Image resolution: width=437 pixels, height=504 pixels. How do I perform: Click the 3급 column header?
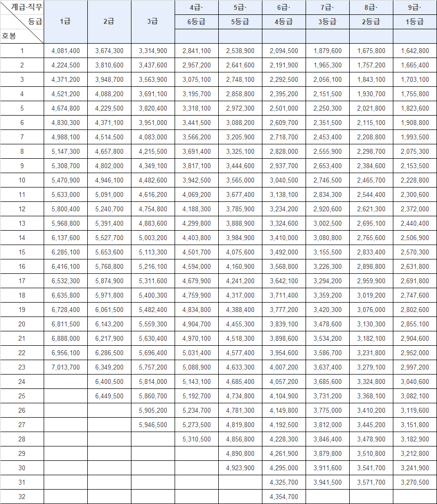pos(153,22)
